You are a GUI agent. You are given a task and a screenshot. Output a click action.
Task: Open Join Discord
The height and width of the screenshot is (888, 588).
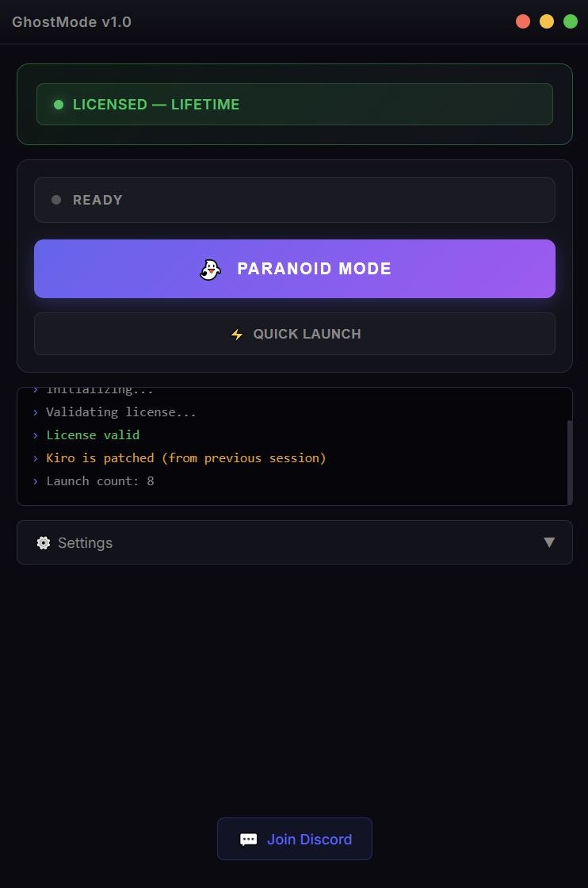(x=294, y=839)
